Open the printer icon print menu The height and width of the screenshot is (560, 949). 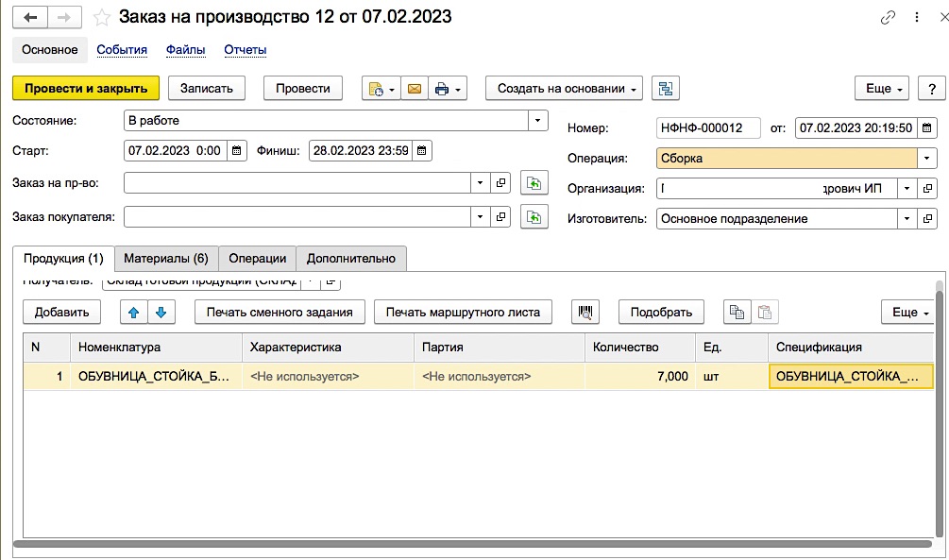pos(448,89)
